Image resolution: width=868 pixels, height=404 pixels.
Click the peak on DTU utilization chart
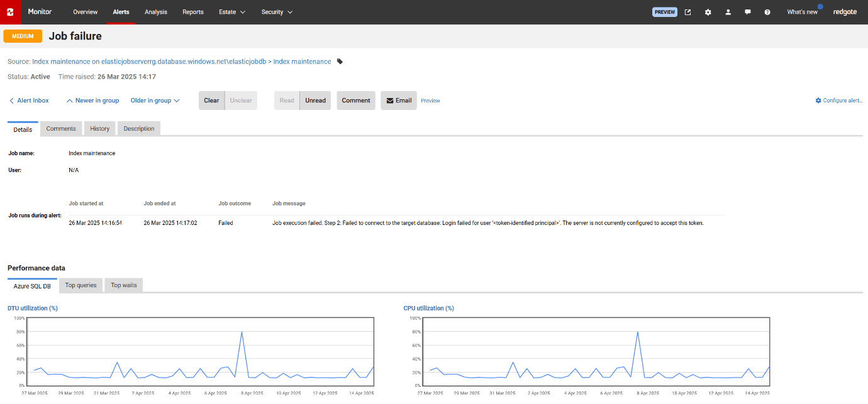pyautogui.click(x=242, y=332)
